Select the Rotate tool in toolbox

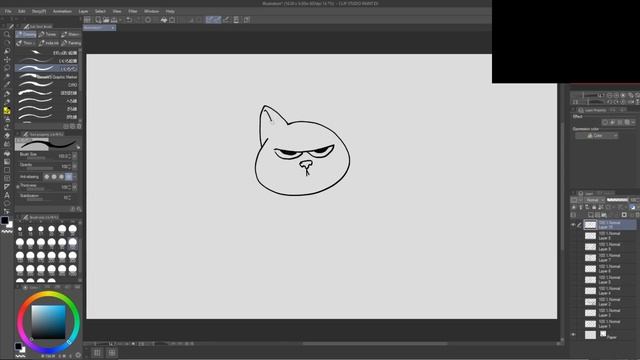[7, 42]
